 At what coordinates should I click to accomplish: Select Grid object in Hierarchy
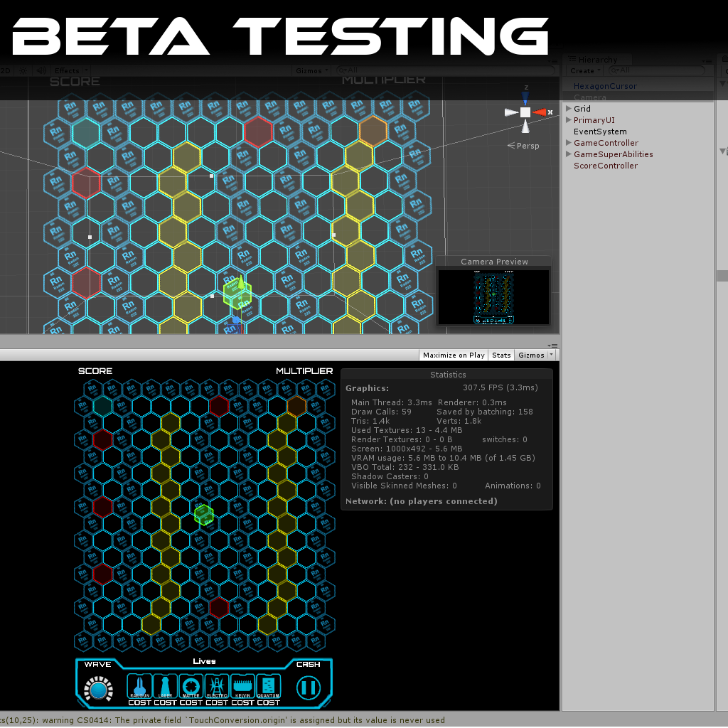coord(582,109)
